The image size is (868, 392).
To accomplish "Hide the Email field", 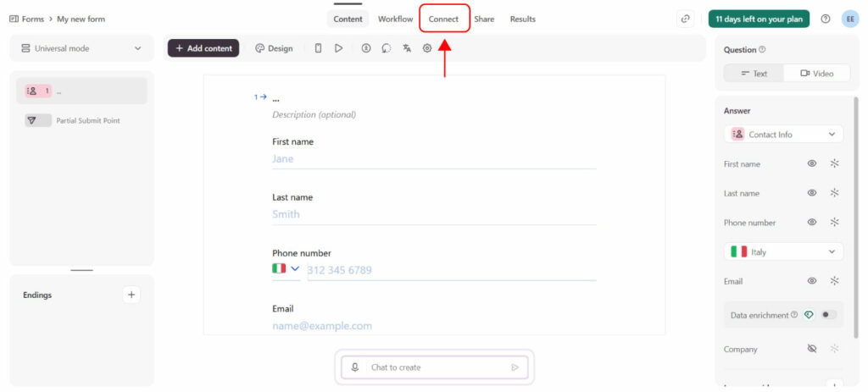I will tap(812, 281).
